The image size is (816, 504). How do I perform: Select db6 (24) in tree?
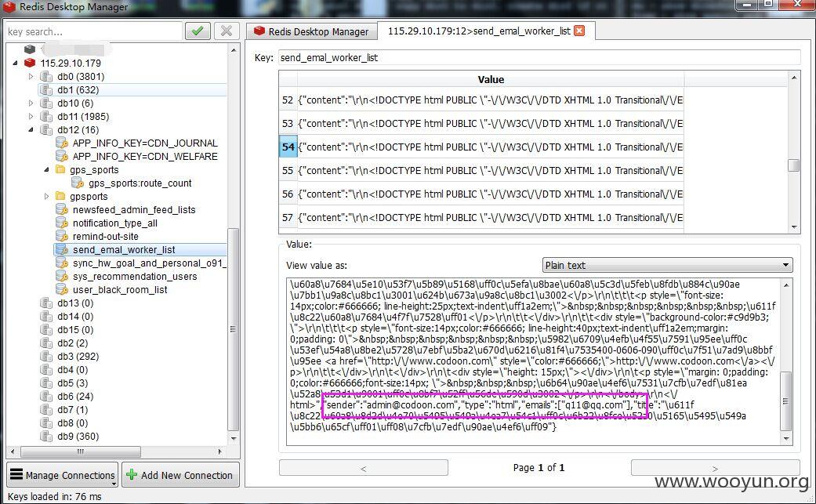[x=75, y=397]
